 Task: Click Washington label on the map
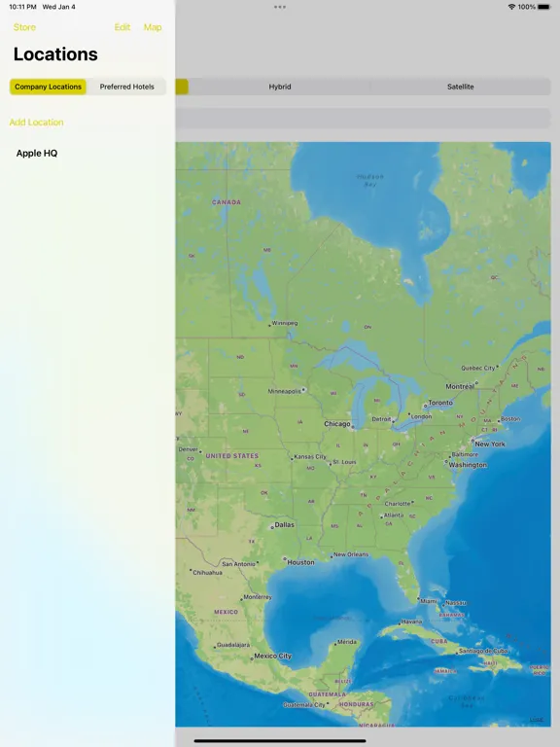click(x=468, y=465)
